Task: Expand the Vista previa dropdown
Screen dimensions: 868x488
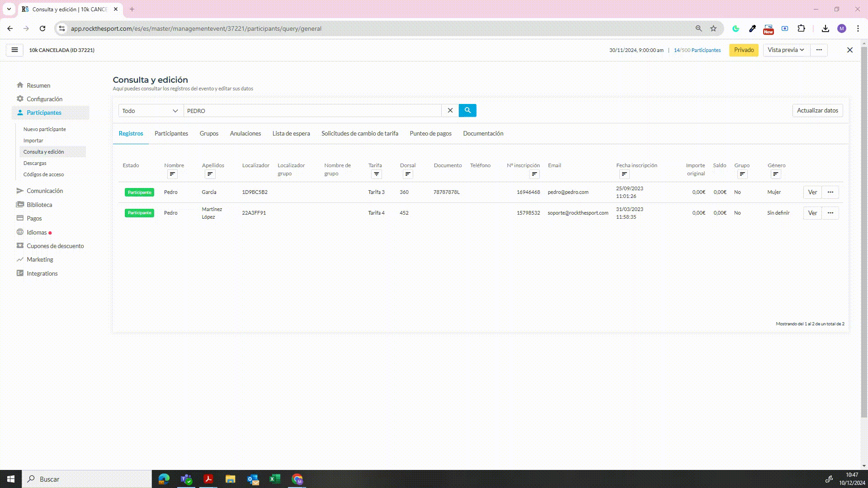Action: [786, 50]
